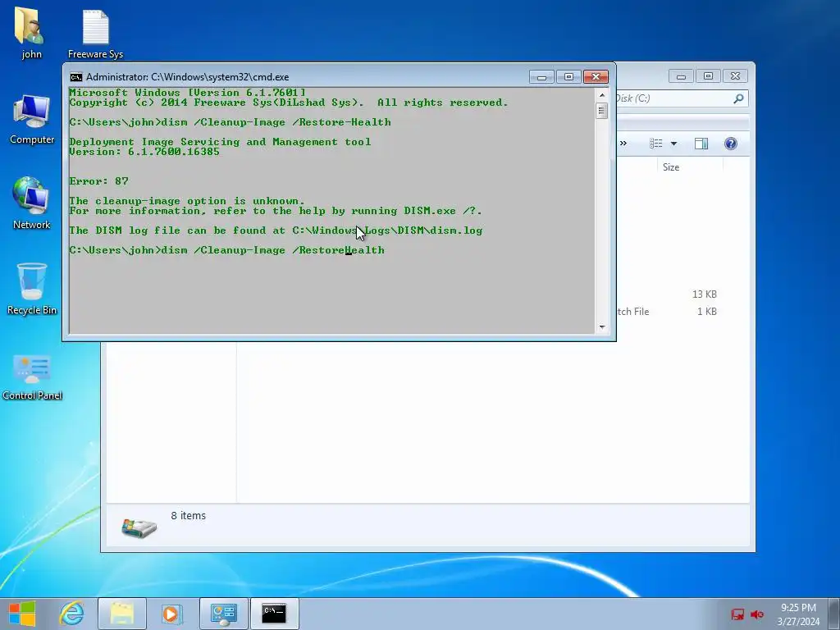Open the Windows Start button
This screenshot has height=630, width=840.
[x=22, y=614]
